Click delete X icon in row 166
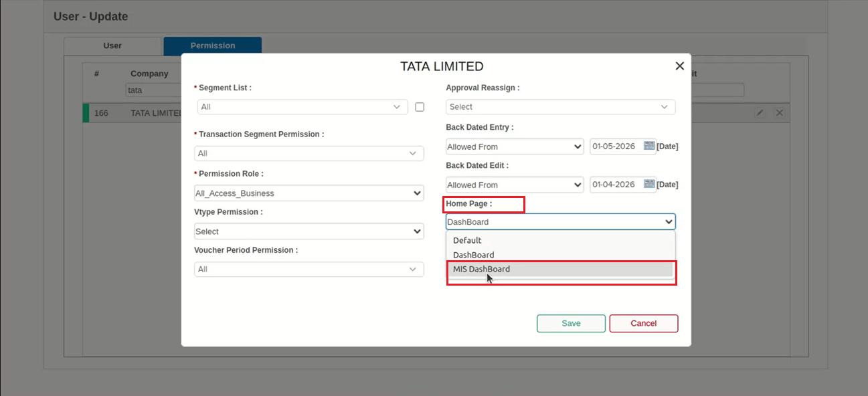The image size is (868, 396). coord(780,113)
